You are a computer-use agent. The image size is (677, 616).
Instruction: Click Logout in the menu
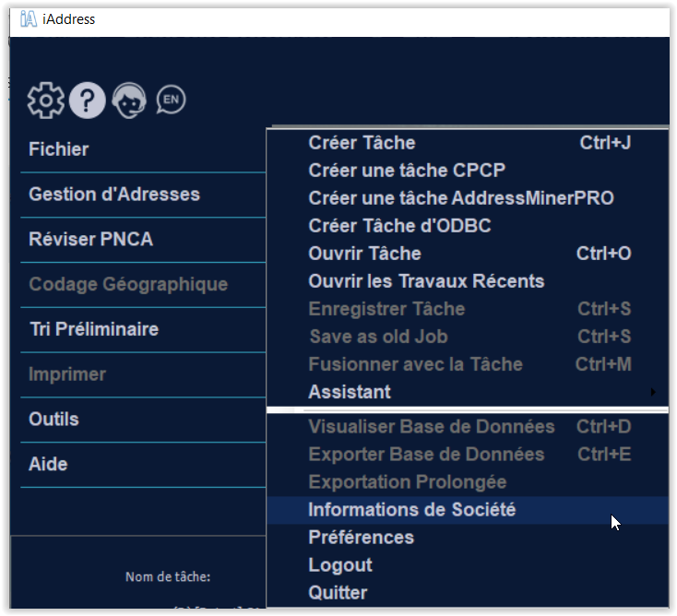[340, 565]
